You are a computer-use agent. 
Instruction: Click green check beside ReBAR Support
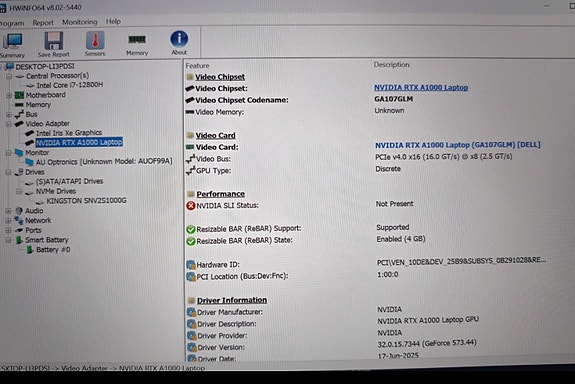click(x=191, y=230)
